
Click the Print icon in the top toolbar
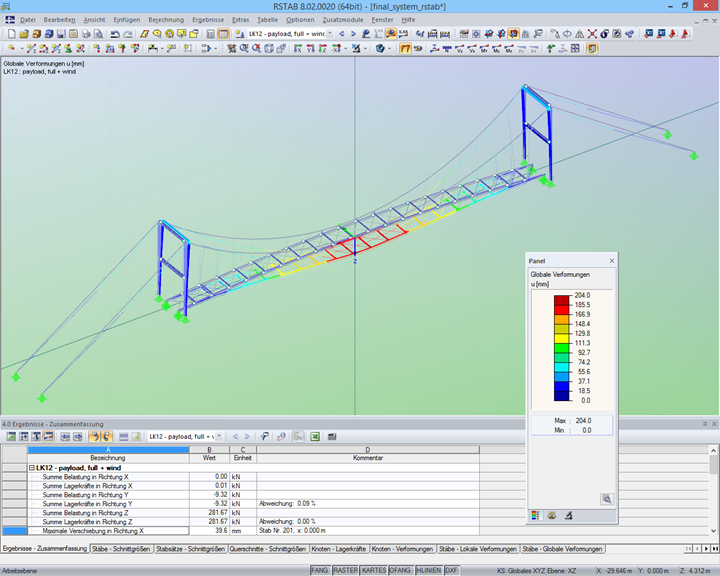click(86, 34)
